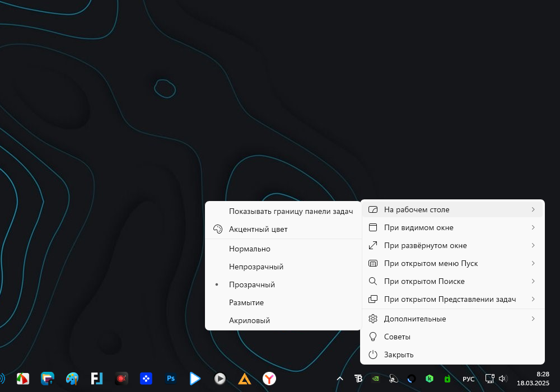
Task: Click the red screen recorder taskbar icon
Action: click(x=122, y=379)
